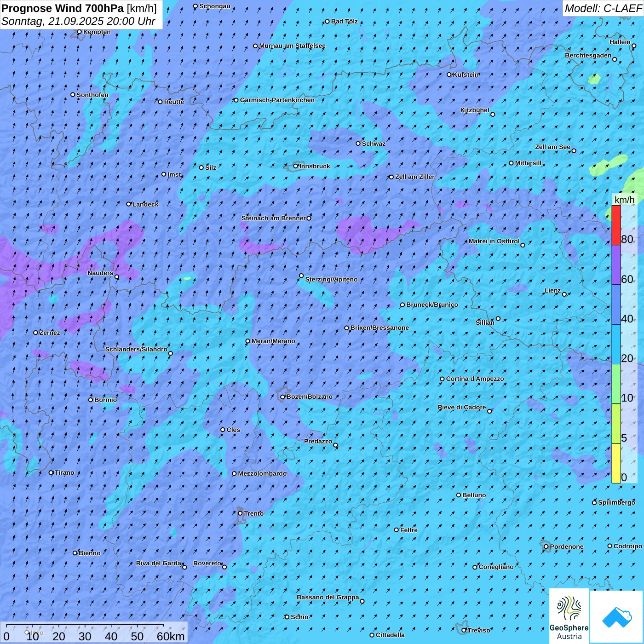Click the Sterzing/Vipiteno label
Screen dimensions: 644x644
tap(331, 279)
